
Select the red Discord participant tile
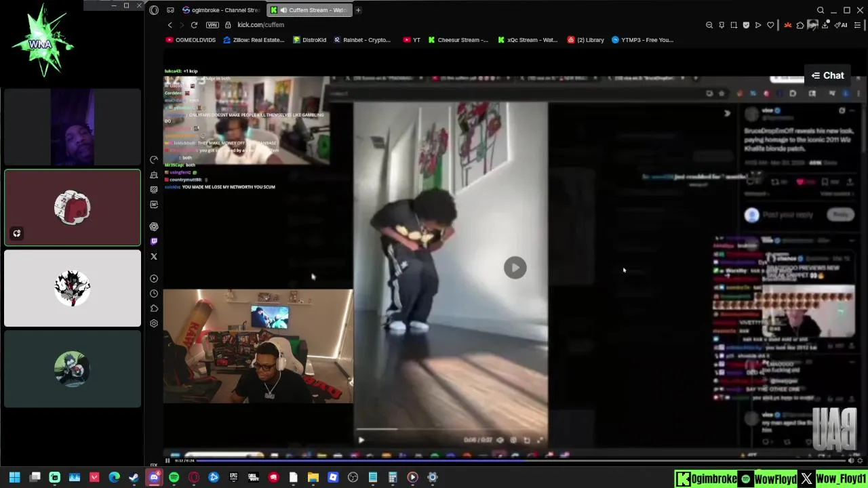coord(73,207)
